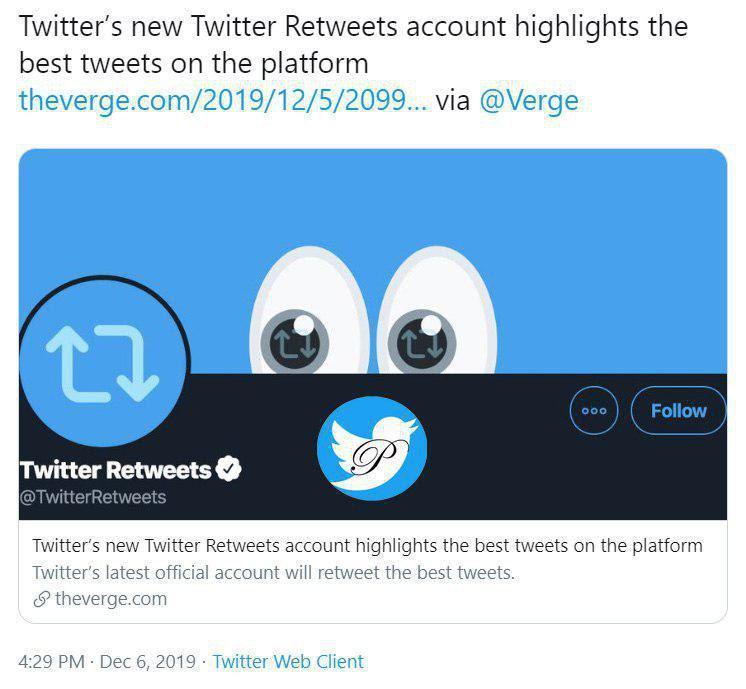Image resolution: width=746 pixels, height=689 pixels.
Task: Click the tweet text about best tweets
Action: click(353, 45)
